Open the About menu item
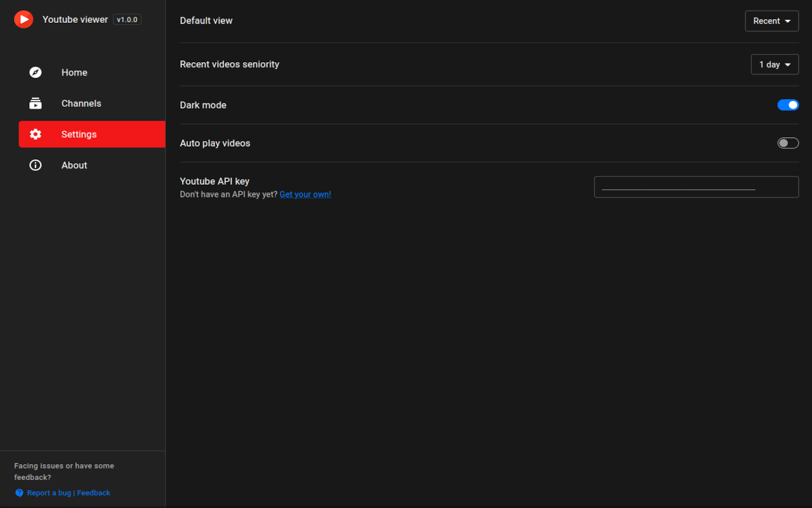Image resolution: width=812 pixels, height=508 pixels. [x=92, y=165]
